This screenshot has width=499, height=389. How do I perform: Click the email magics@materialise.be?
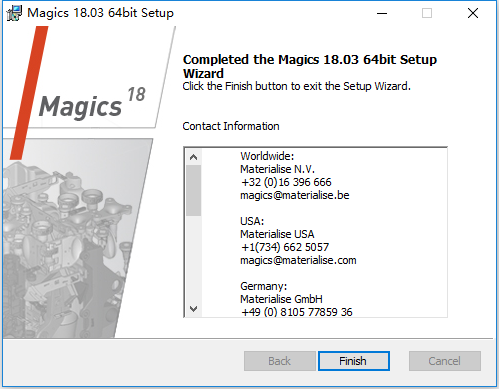click(x=295, y=195)
